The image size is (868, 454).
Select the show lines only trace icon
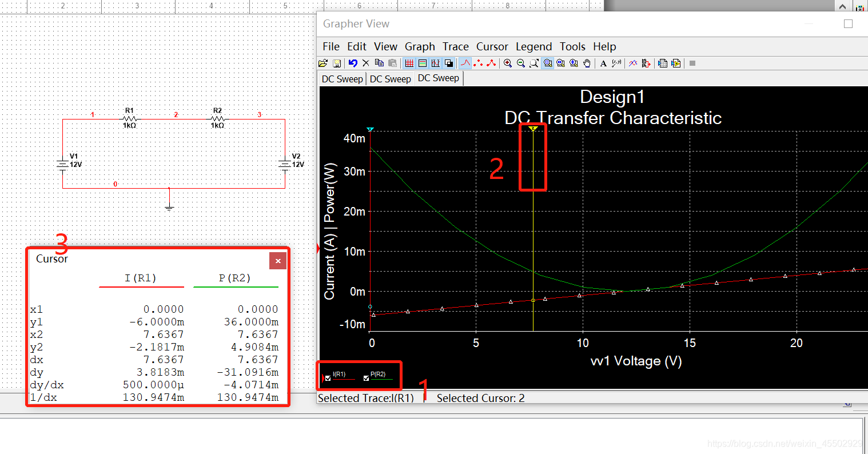pos(465,63)
